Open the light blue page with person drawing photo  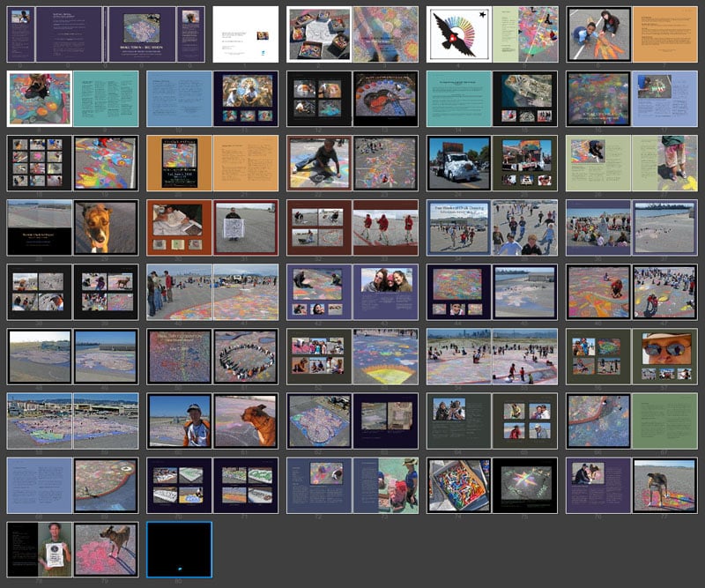pos(665,99)
